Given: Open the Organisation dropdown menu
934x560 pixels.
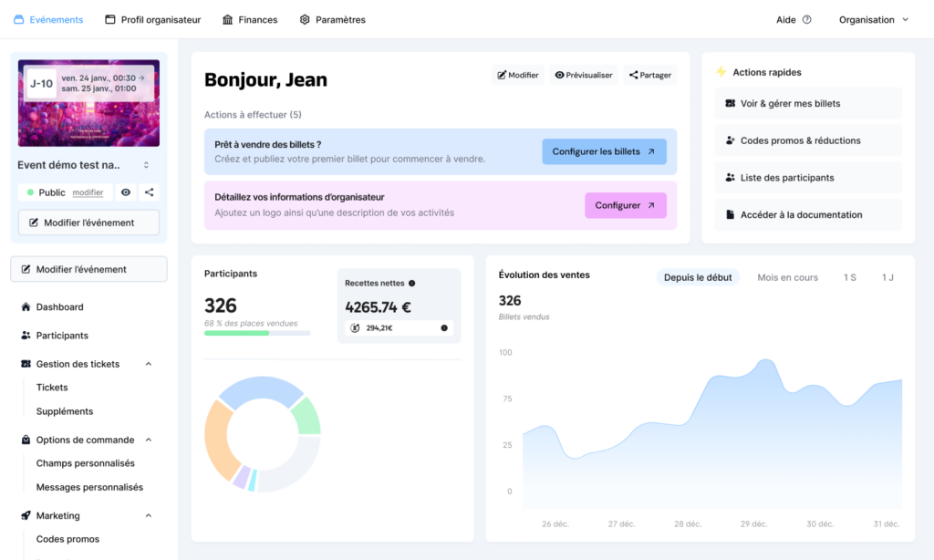Looking at the screenshot, I should [x=874, y=20].
